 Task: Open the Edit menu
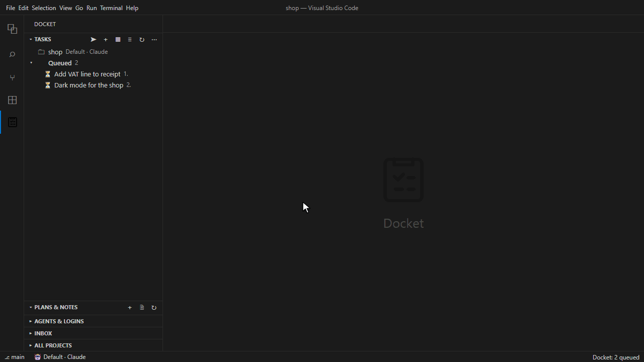(24, 8)
